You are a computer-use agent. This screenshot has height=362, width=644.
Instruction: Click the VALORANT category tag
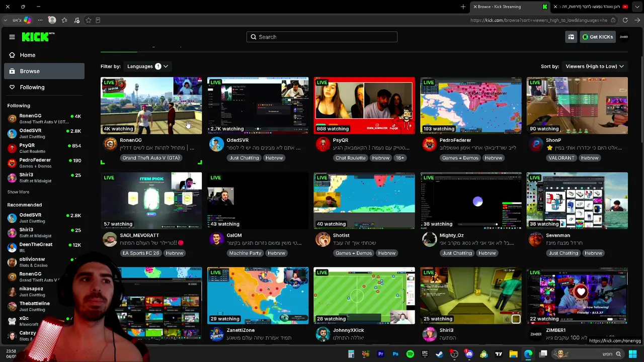[x=561, y=158]
